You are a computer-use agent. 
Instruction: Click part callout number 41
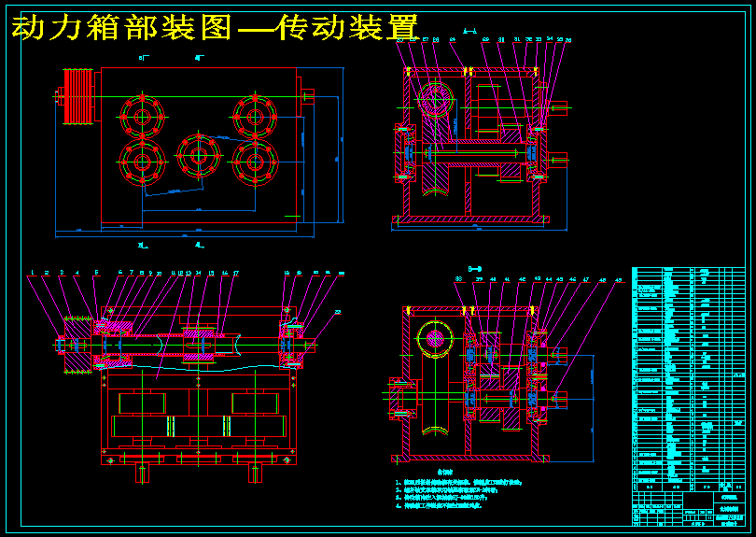507,279
